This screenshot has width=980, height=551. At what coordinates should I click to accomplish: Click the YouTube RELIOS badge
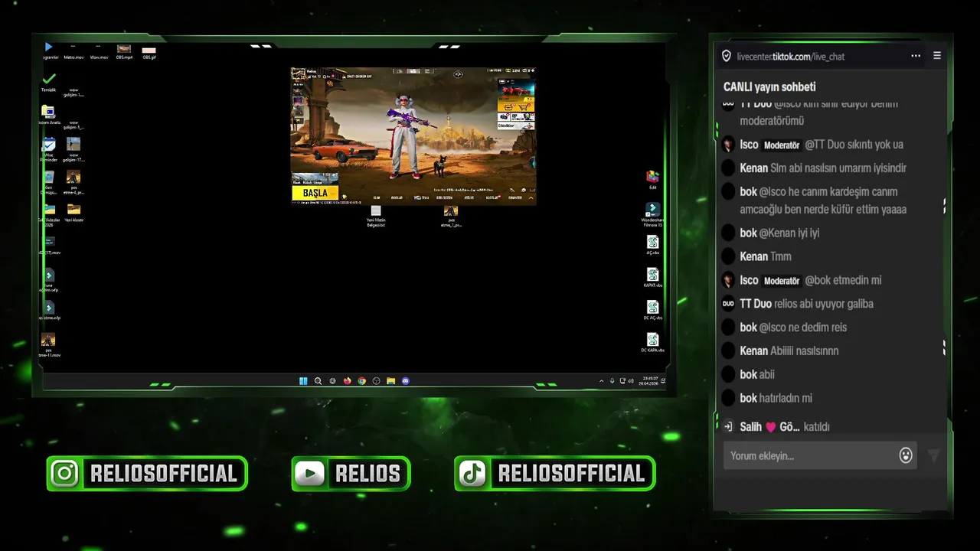tap(351, 474)
